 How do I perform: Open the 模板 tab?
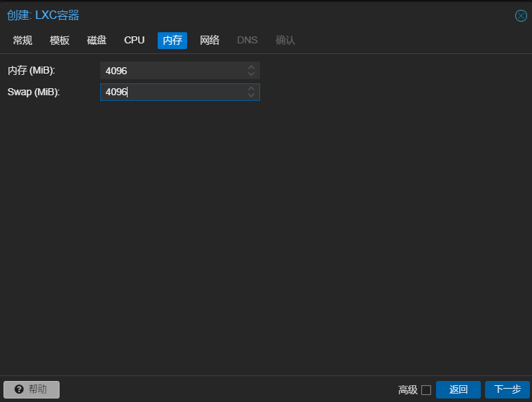[x=60, y=41]
